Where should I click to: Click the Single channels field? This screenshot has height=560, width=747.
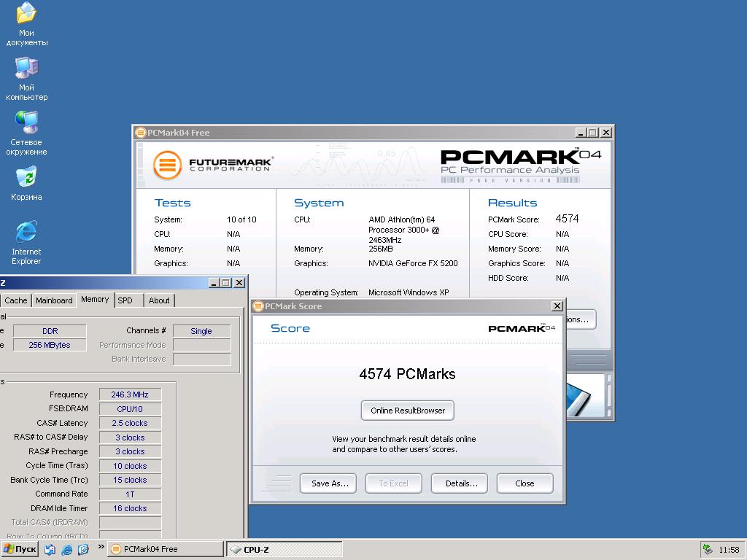point(201,331)
